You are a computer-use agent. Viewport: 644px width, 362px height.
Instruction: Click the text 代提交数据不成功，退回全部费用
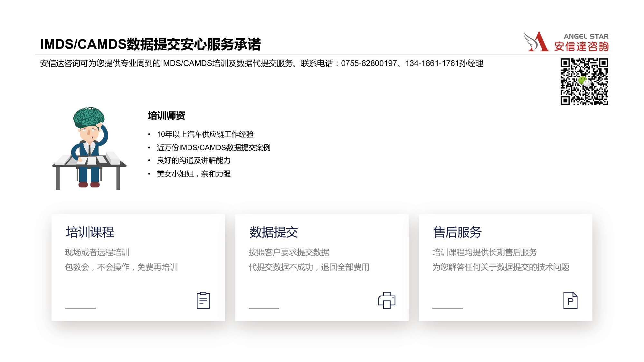point(309,267)
